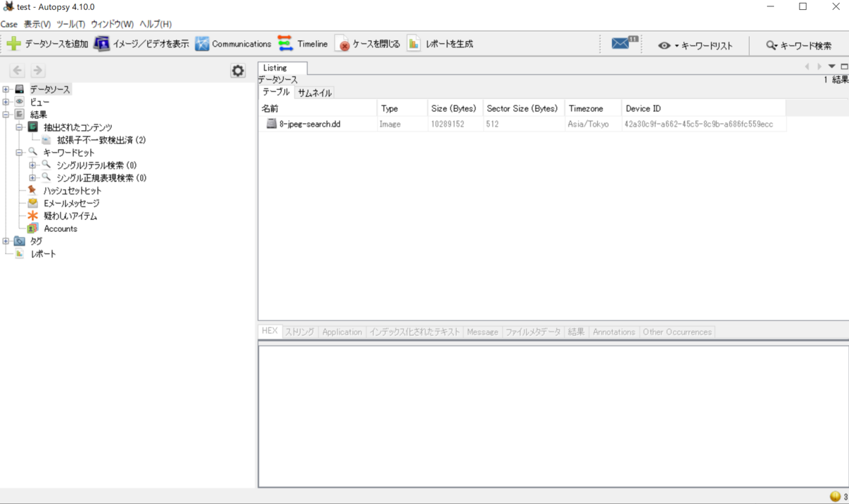The image size is (849, 504).
Task: Select the Listing tab
Action: (x=282, y=68)
